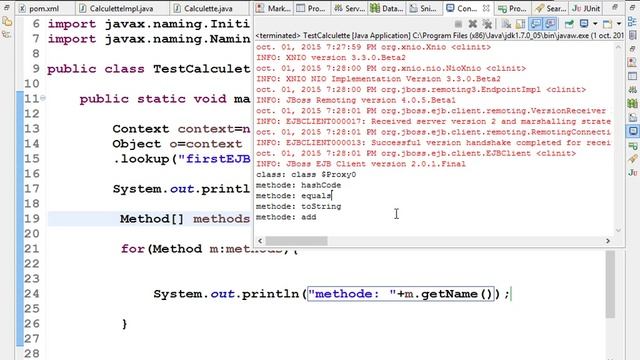Click the Clear Console icon
This screenshot has height=360, width=640.
[506, 24]
